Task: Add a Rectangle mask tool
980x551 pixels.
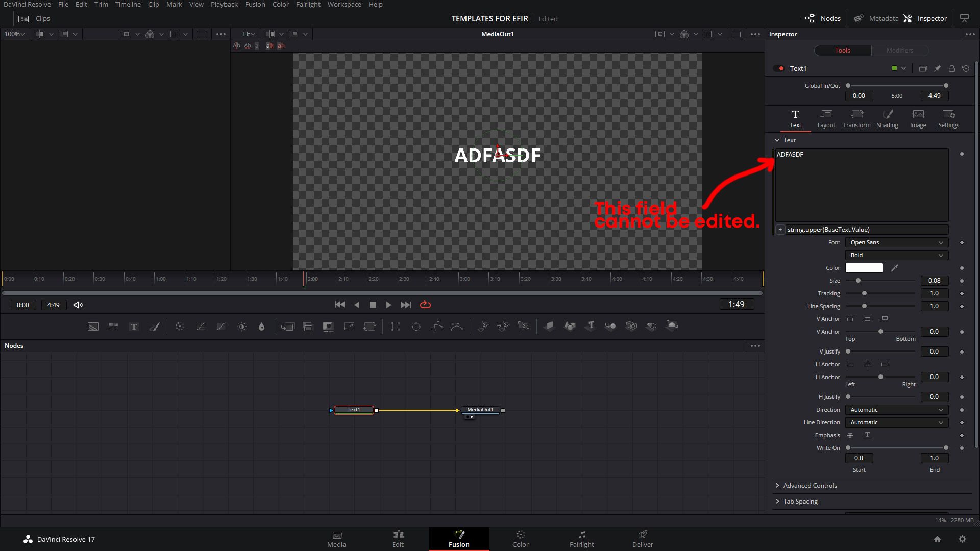Action: pos(396,327)
